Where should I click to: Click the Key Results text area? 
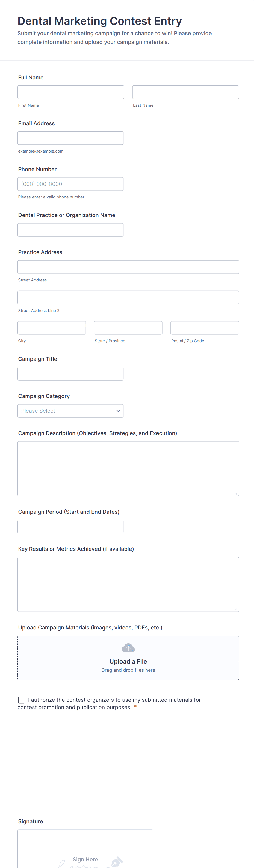(128, 584)
